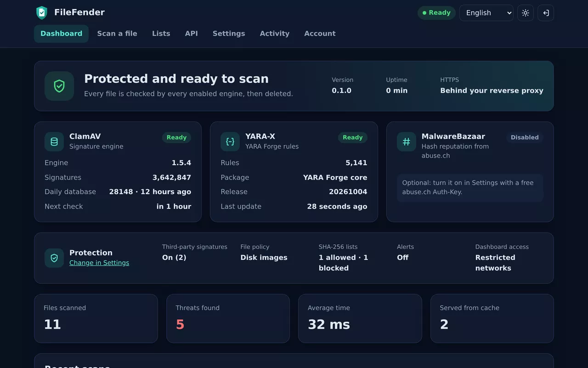The height and width of the screenshot is (368, 588).
Task: Navigate to the Settings tab
Action: point(229,34)
